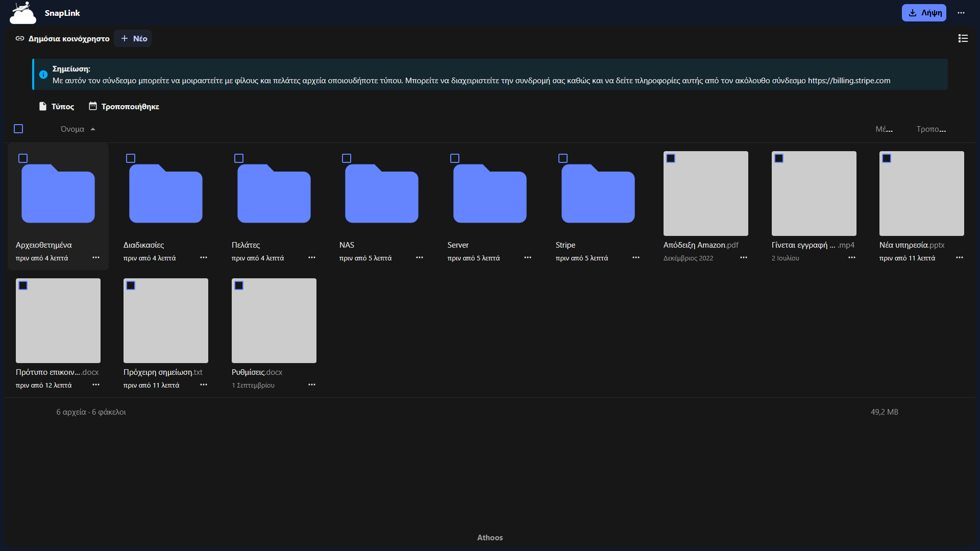Click the info icon in the note banner
Image resolution: width=980 pixels, height=551 pixels.
(43, 74)
